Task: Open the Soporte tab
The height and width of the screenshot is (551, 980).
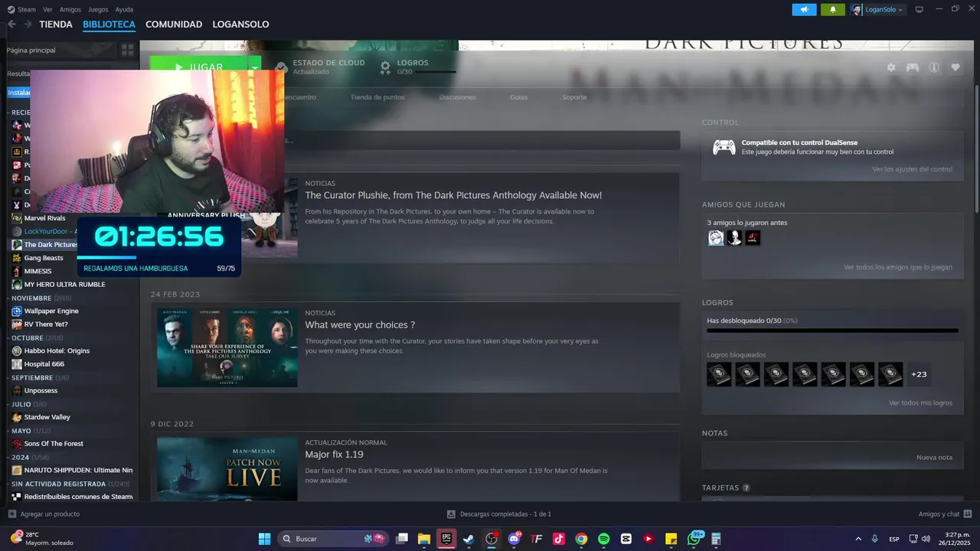Action: click(574, 97)
